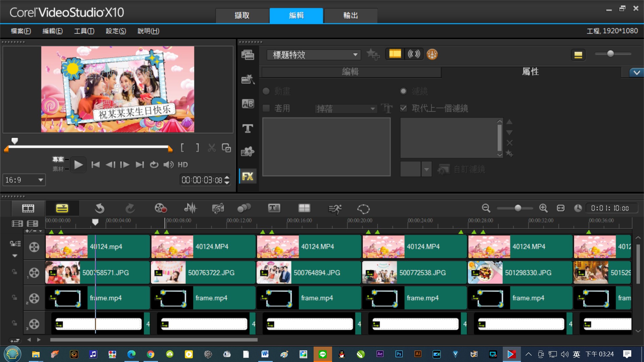The image size is (644, 362).
Task: Select the 濾鏡 radio button
Action: click(403, 91)
